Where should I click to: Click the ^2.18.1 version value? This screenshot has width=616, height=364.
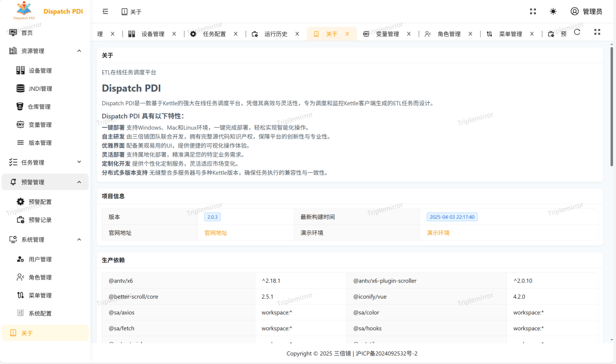click(271, 281)
